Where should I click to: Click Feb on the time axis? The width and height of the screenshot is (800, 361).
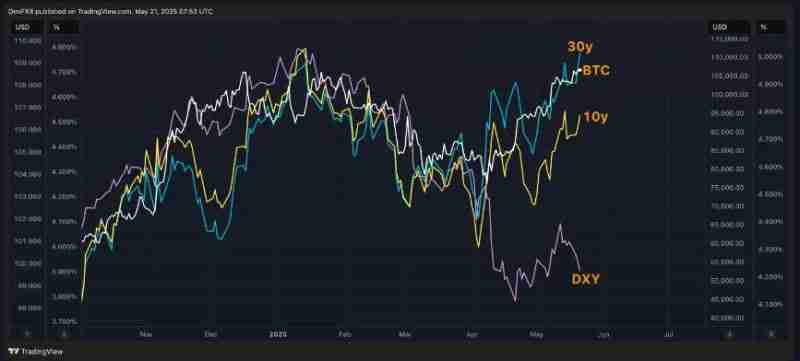(345, 334)
